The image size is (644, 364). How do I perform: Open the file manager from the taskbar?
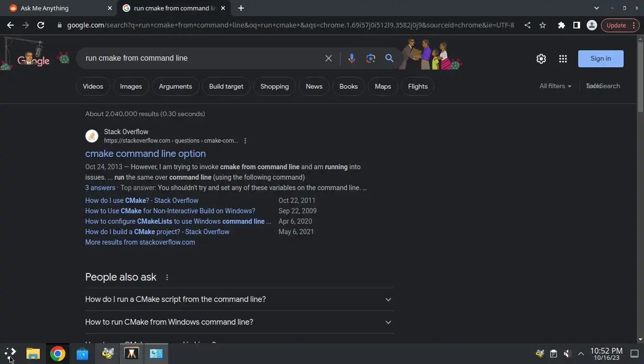(33, 354)
